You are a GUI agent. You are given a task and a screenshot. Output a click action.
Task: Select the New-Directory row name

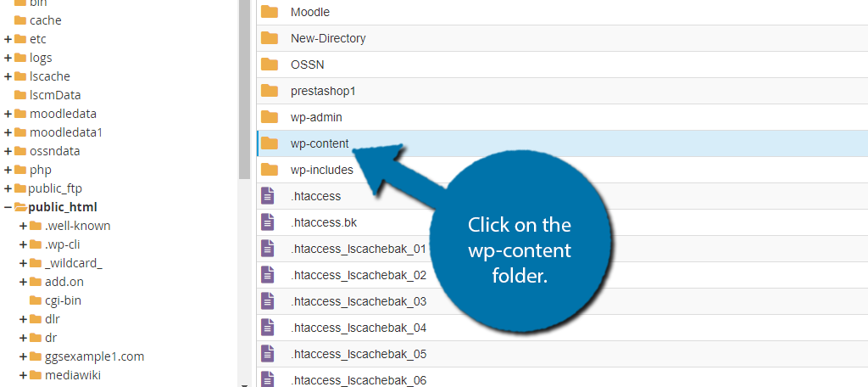[x=328, y=38]
